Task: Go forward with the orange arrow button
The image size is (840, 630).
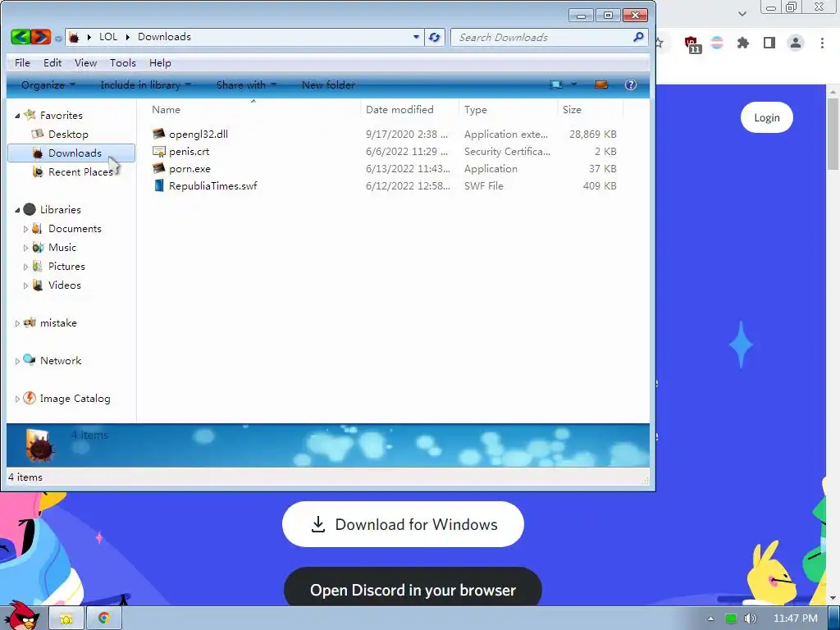Action: point(41,37)
